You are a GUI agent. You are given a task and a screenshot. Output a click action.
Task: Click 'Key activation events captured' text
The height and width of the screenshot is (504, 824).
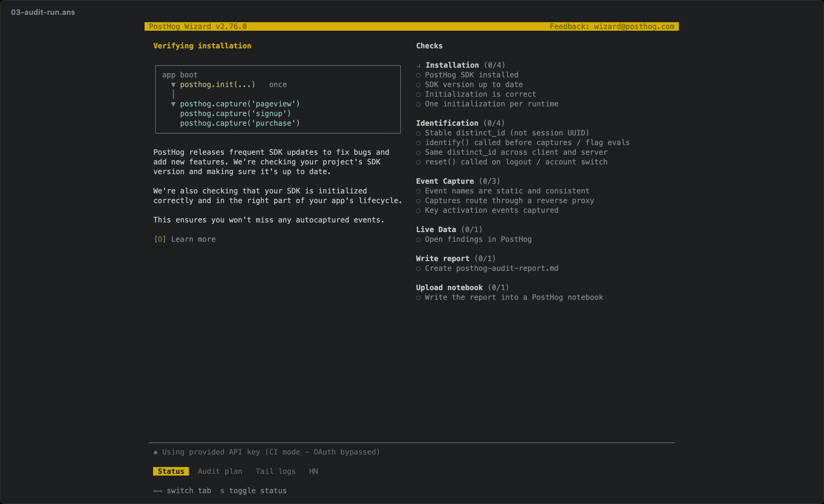point(492,210)
